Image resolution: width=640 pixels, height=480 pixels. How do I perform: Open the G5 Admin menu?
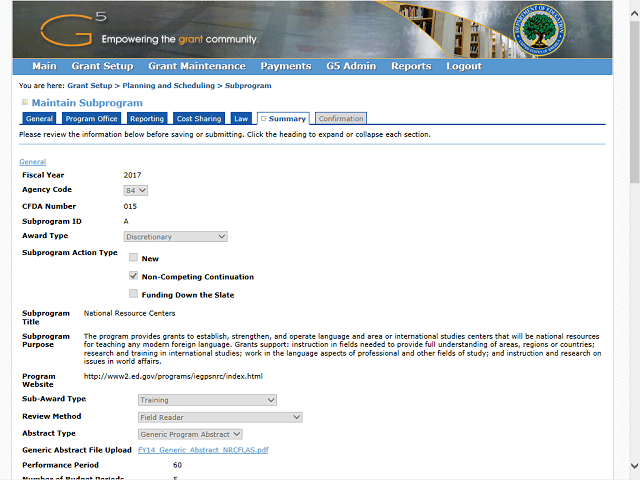tap(351, 66)
